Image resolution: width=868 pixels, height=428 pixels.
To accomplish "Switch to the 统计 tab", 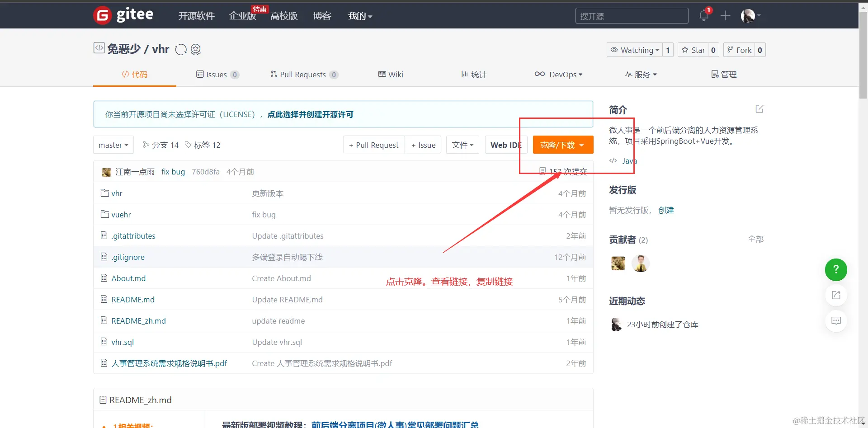I will [x=474, y=75].
